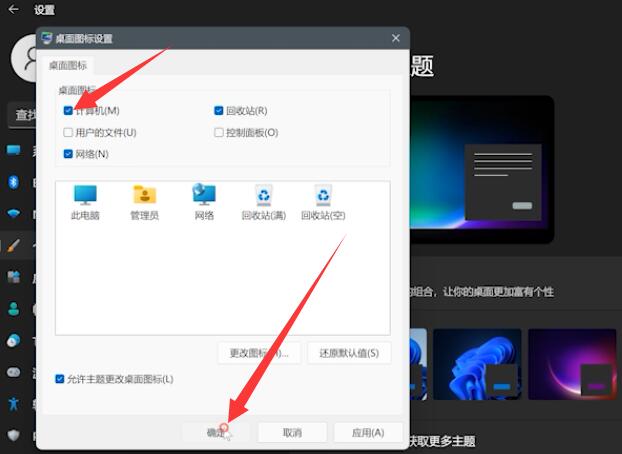Viewport: 622px width, 454px height.
Task: Select the 此电脑 icon in the icon list
Action: pyautogui.click(x=85, y=203)
